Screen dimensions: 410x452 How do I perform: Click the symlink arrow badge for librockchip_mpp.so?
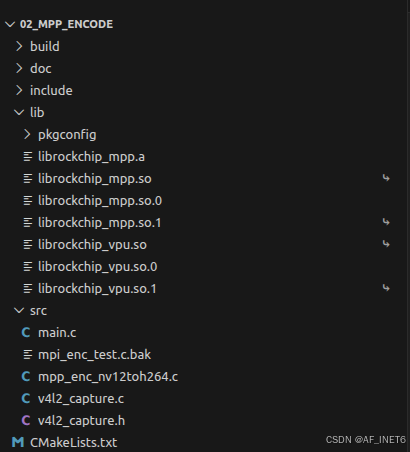click(386, 178)
